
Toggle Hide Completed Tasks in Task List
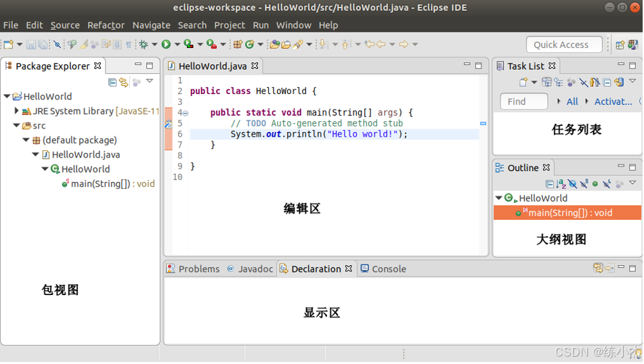point(584,83)
